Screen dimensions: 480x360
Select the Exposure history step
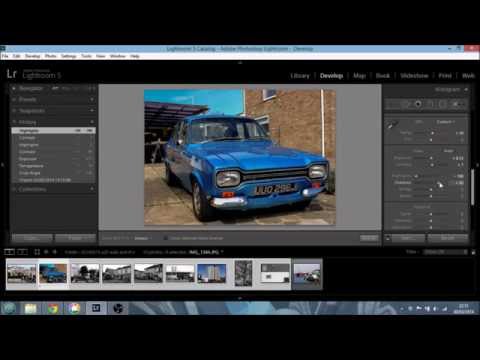[53, 159]
